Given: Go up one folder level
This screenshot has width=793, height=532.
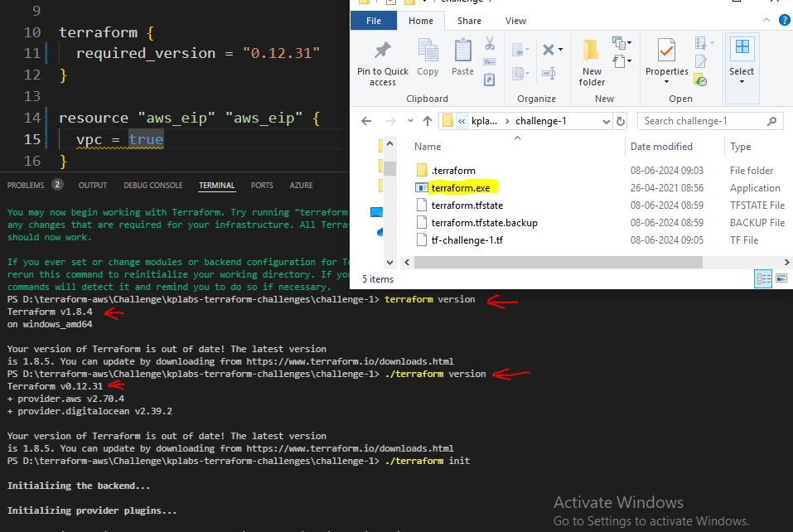Looking at the screenshot, I should 428,121.
